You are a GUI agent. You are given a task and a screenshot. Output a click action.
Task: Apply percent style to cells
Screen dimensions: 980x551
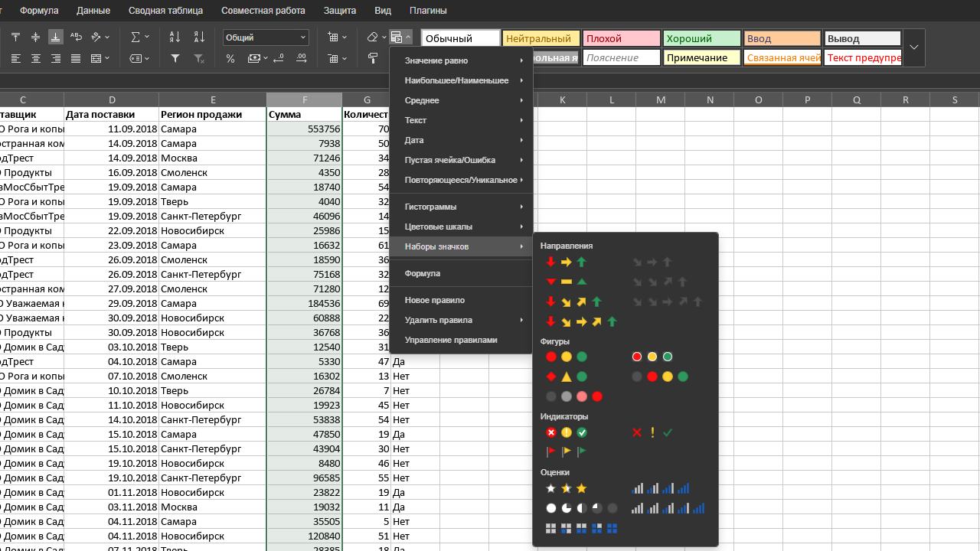pyautogui.click(x=230, y=58)
